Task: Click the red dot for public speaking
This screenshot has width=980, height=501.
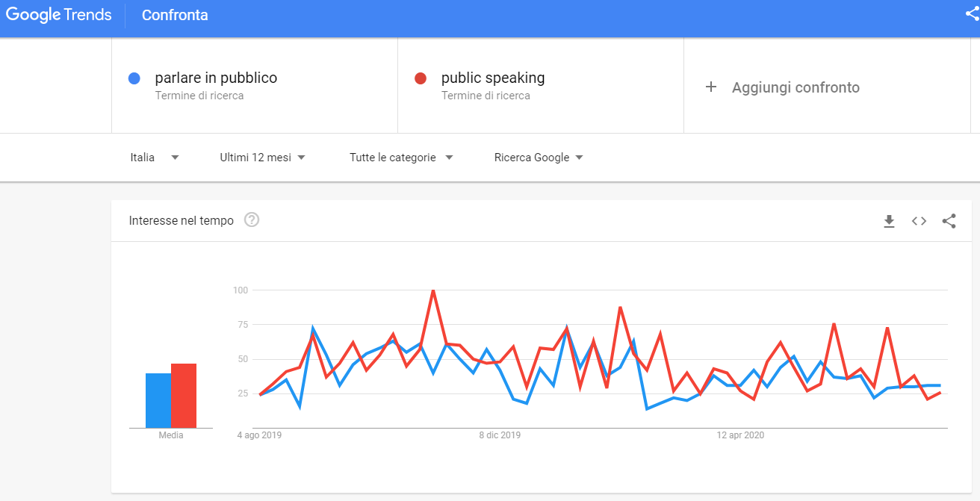Action: coord(421,78)
